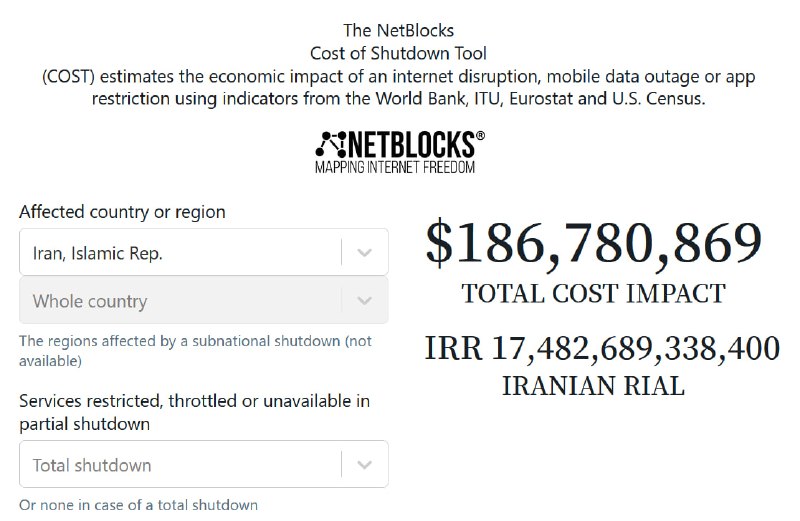Click The NetBlocks heading text

pos(398,30)
